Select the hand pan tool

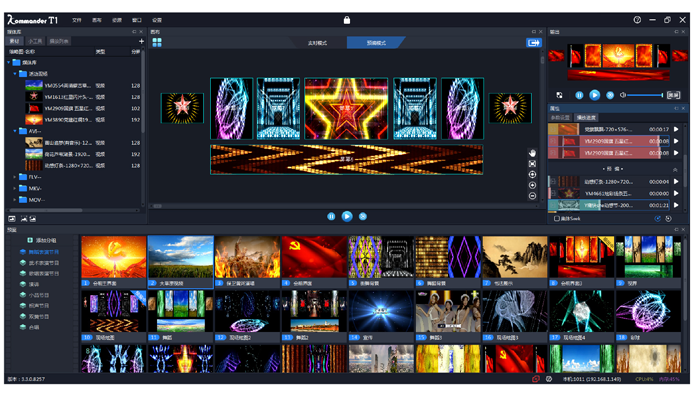coord(533,153)
